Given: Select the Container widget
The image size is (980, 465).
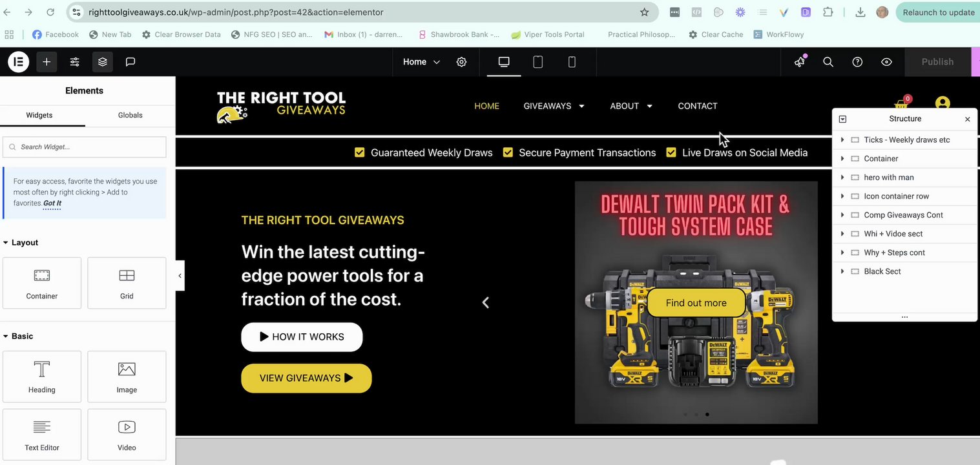Looking at the screenshot, I should 42,283.
